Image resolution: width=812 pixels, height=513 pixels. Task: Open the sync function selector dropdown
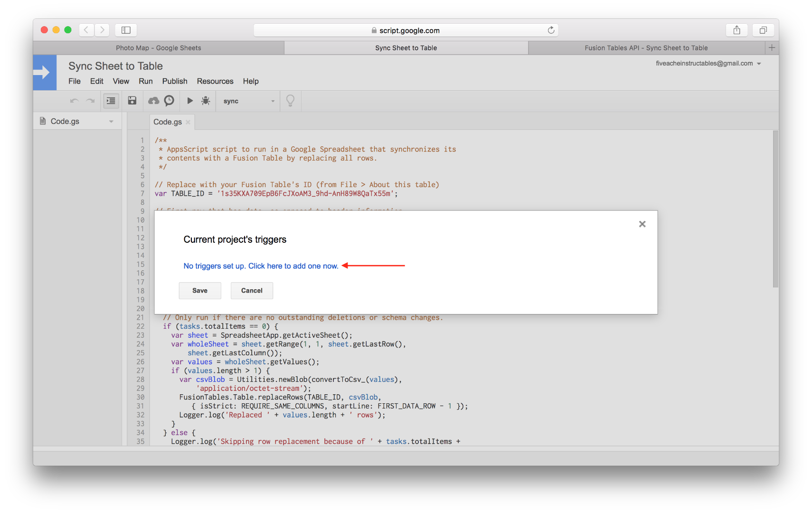(x=273, y=101)
